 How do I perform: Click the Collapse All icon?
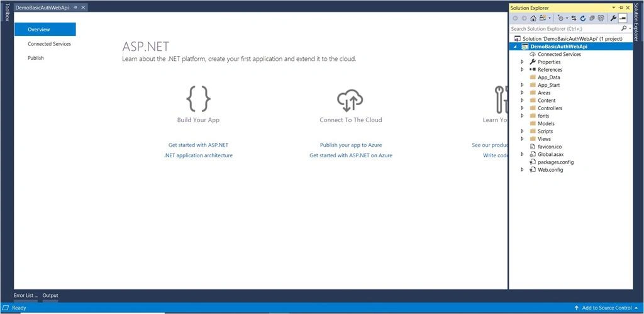pos(592,18)
